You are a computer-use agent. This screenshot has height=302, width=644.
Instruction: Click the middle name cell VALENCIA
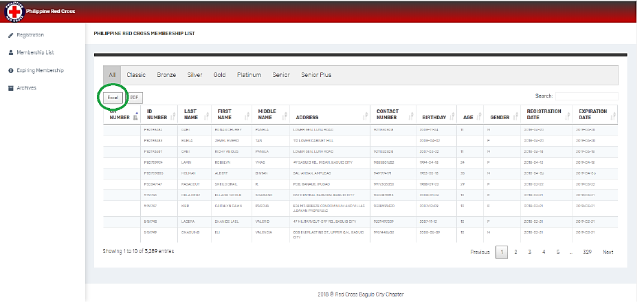264,232
